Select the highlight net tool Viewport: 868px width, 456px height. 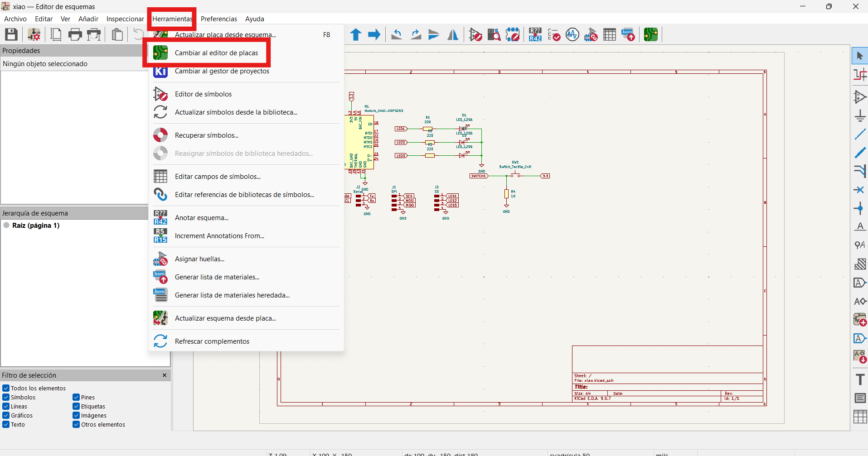(860, 75)
